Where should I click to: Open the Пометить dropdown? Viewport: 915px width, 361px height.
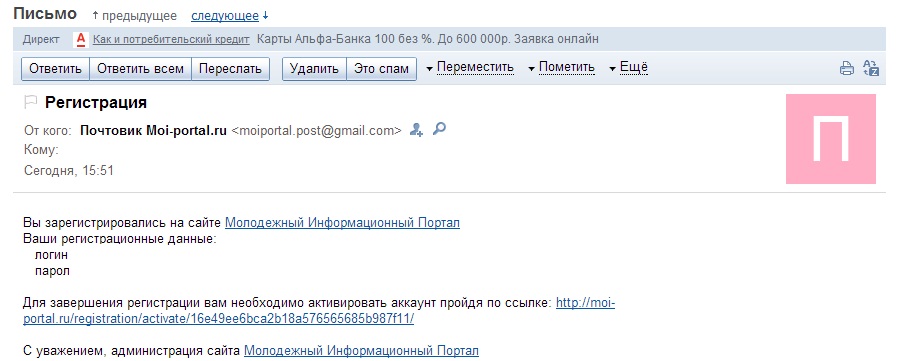pos(561,68)
